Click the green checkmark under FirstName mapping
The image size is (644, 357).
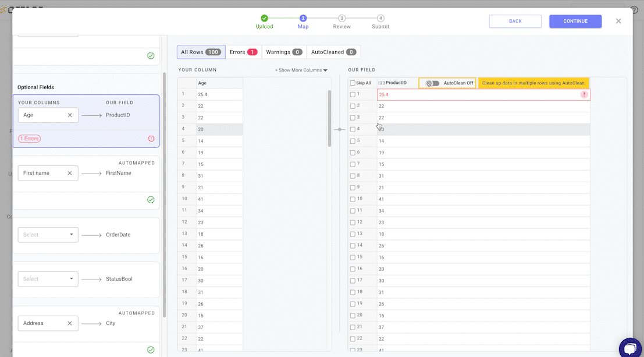pyautogui.click(x=151, y=200)
